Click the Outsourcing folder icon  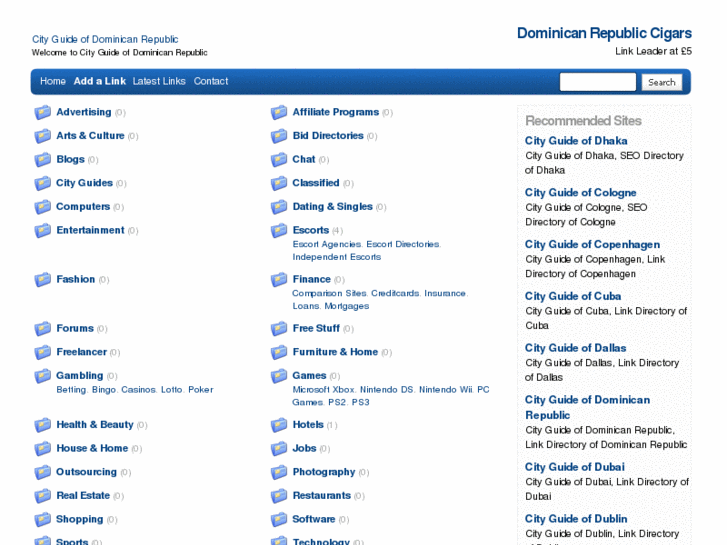point(43,473)
